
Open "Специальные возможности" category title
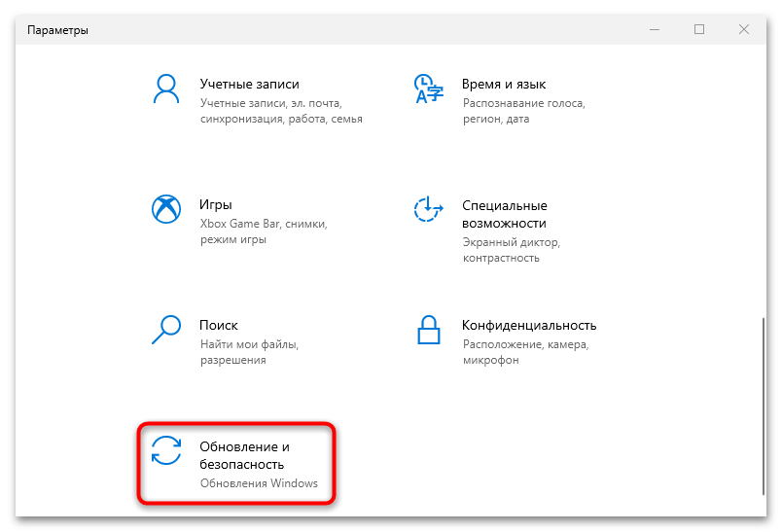504,214
